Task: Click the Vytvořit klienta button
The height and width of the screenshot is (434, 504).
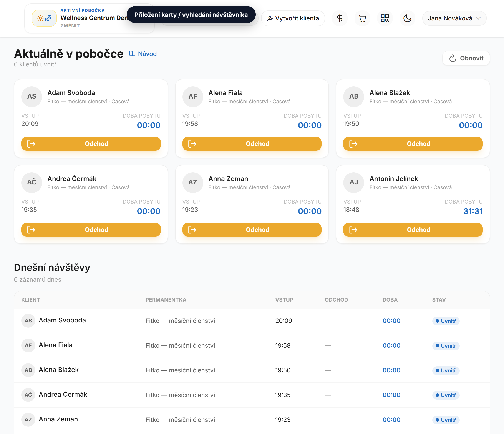Action: tap(293, 18)
